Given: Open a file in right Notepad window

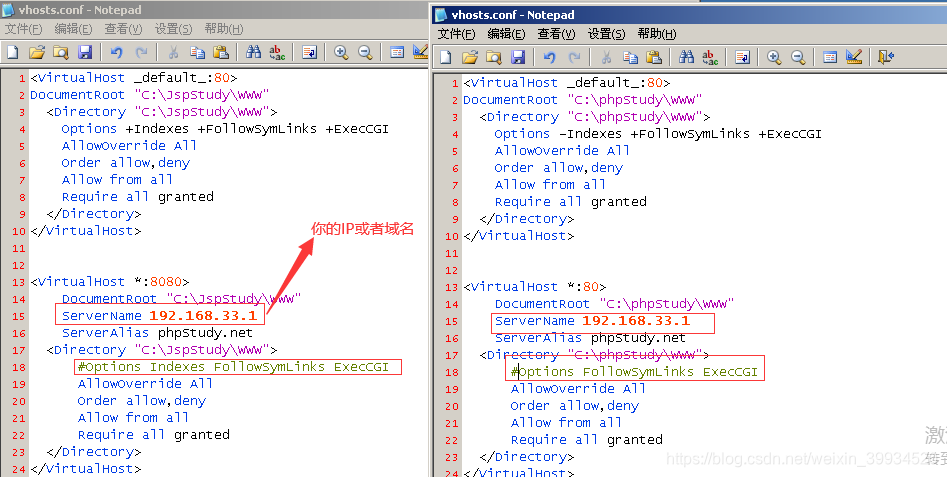Looking at the screenshot, I should click(x=470, y=57).
